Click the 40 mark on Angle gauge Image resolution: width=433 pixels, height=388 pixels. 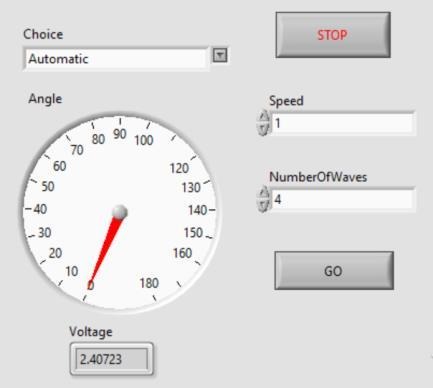pos(40,209)
